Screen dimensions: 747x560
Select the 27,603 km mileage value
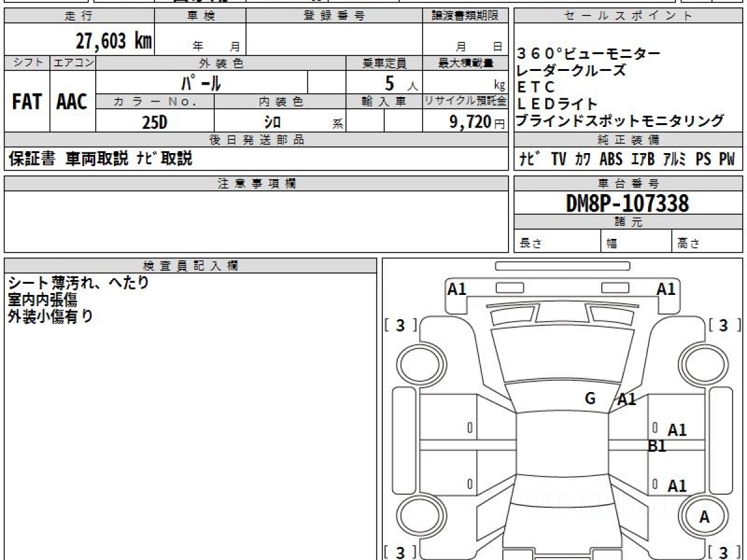[114, 41]
